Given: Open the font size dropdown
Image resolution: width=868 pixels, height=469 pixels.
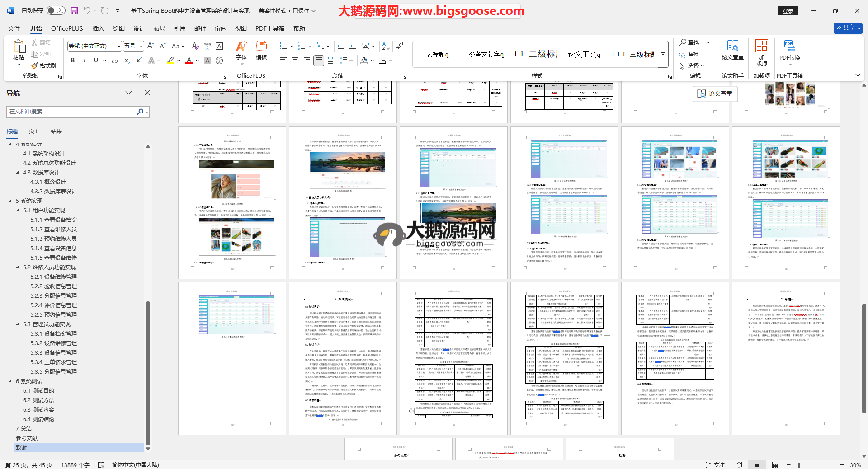Looking at the screenshot, I should click(x=141, y=46).
